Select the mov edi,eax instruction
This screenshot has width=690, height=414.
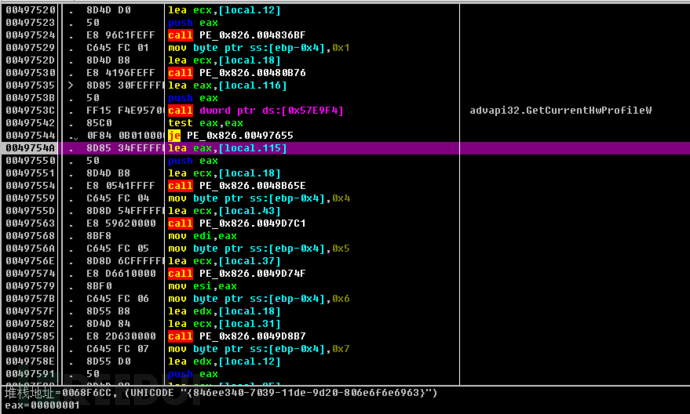(x=202, y=236)
